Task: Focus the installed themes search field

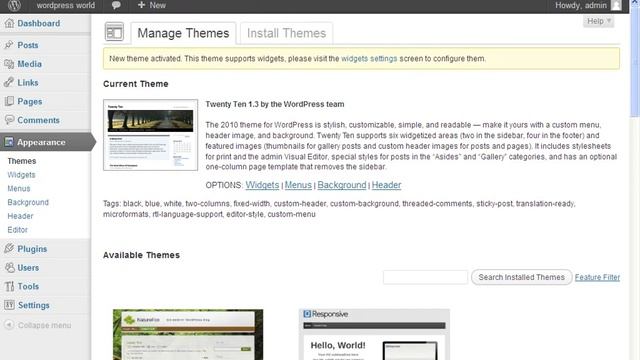Action: pos(425,277)
